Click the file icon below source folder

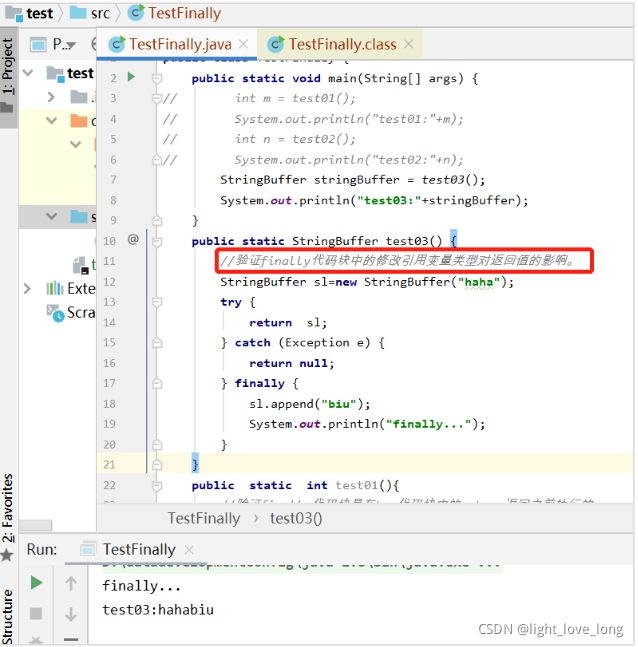click(80, 265)
